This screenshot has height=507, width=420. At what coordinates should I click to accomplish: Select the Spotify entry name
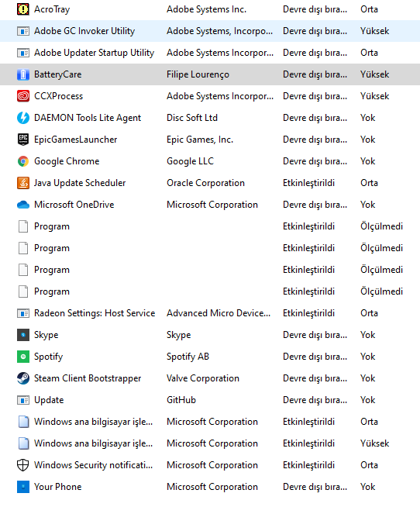click(x=49, y=357)
